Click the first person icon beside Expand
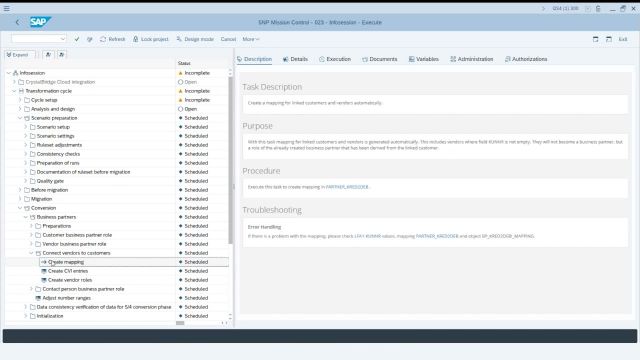 tap(48, 55)
